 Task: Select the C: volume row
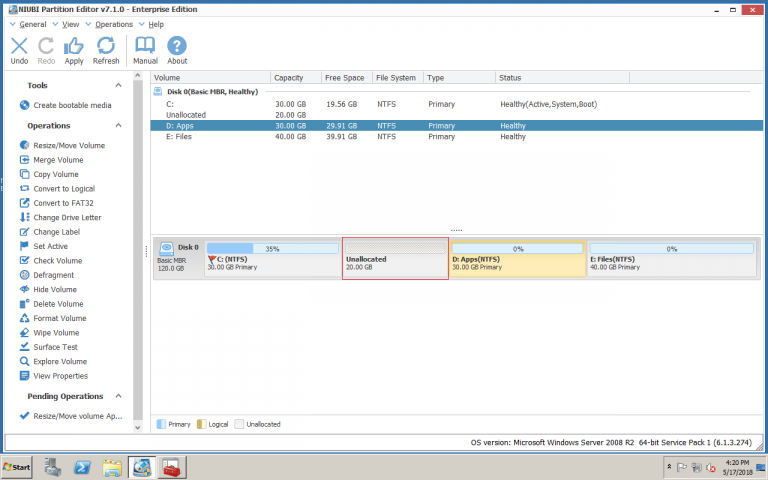457,104
